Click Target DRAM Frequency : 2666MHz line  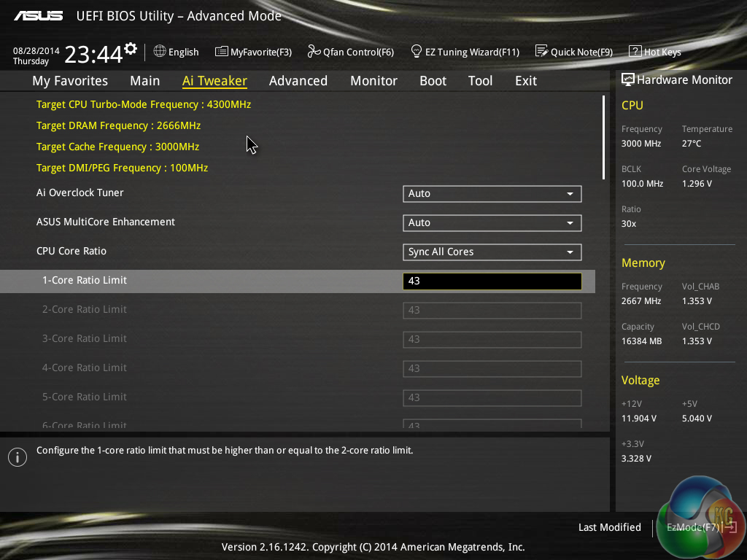click(x=118, y=125)
